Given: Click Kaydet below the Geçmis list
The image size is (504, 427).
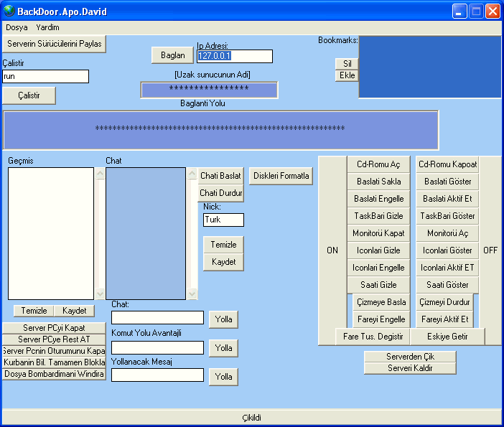Looking at the screenshot, I should point(74,311).
